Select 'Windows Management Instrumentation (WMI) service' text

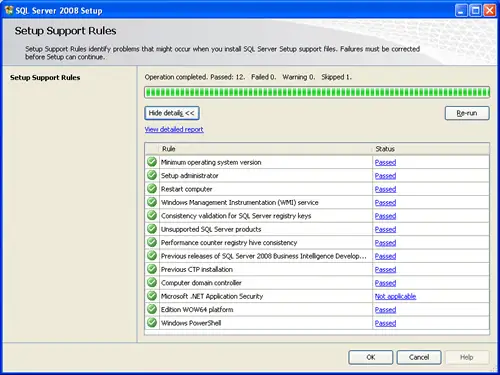click(x=240, y=202)
